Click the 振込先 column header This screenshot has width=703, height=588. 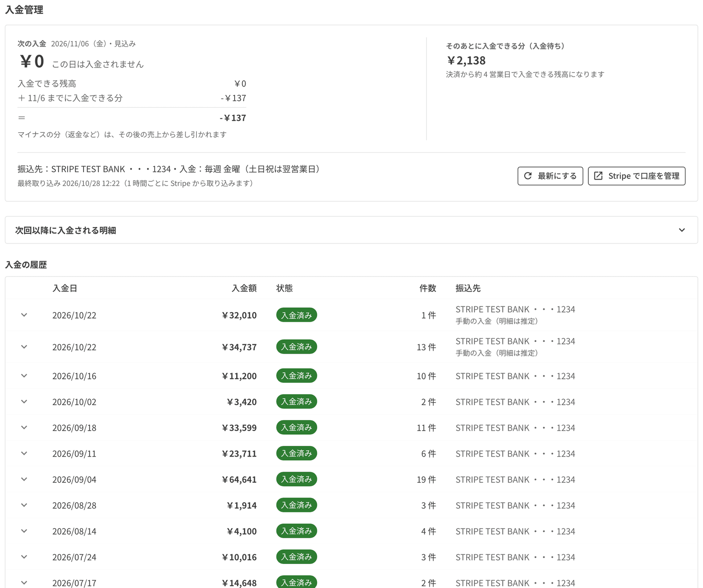pos(468,288)
